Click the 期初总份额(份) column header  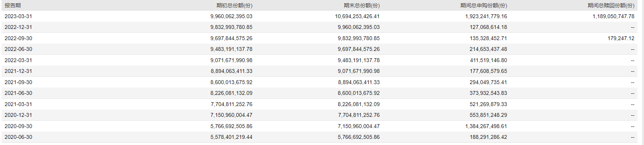[234, 5]
